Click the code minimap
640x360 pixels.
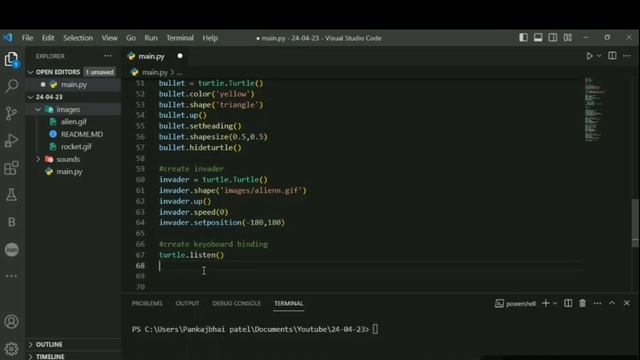click(594, 109)
